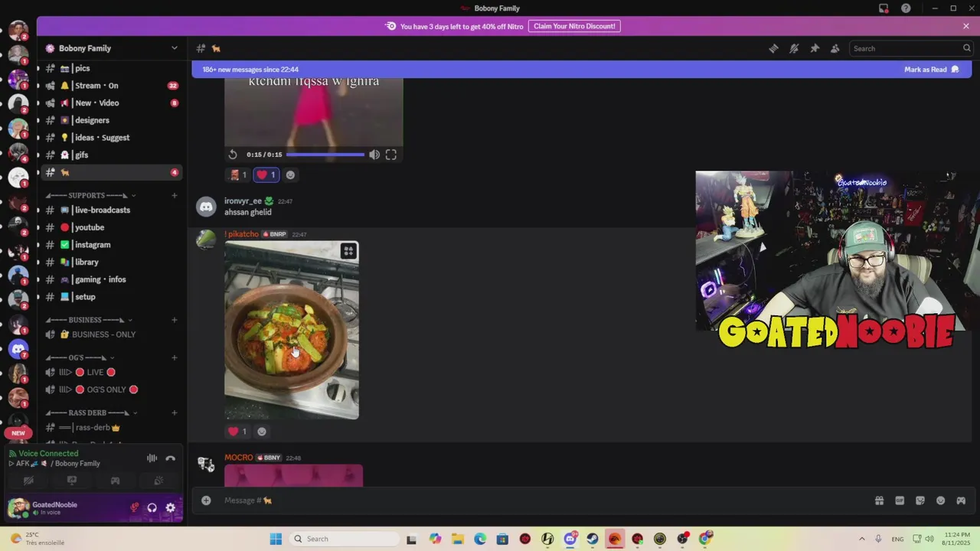Add reaction to video message
The height and width of the screenshot is (551, 980).
[290, 175]
